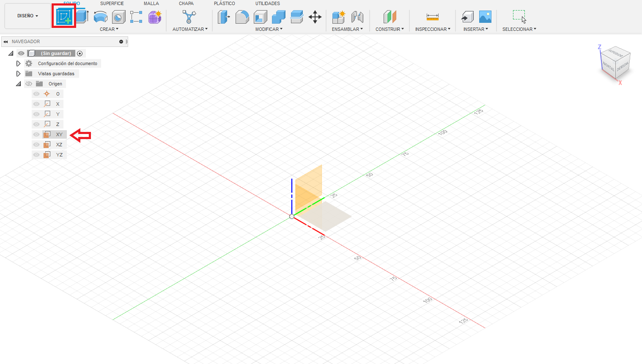Expand the Vistas guardadas node
This screenshot has width=642, height=364.
pos(18,74)
